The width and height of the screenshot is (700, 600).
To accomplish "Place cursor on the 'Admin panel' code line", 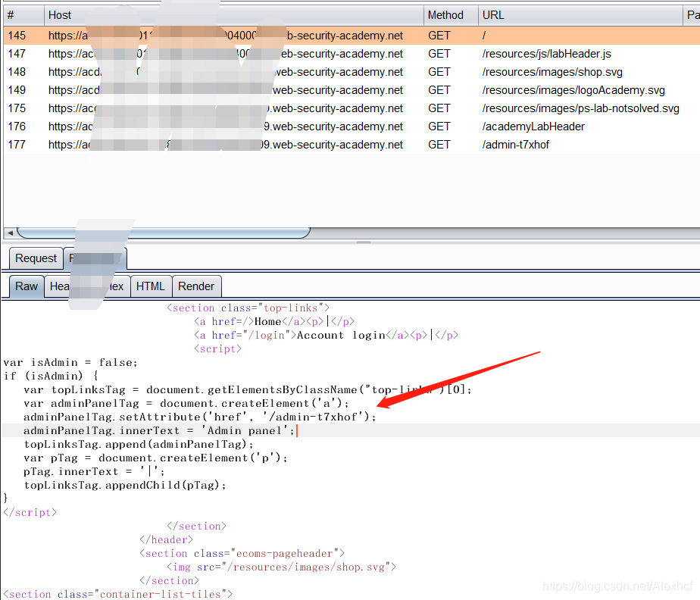I will point(159,430).
